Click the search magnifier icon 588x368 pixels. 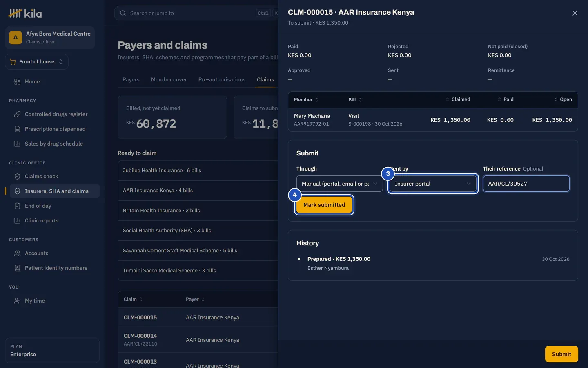pyautogui.click(x=123, y=13)
